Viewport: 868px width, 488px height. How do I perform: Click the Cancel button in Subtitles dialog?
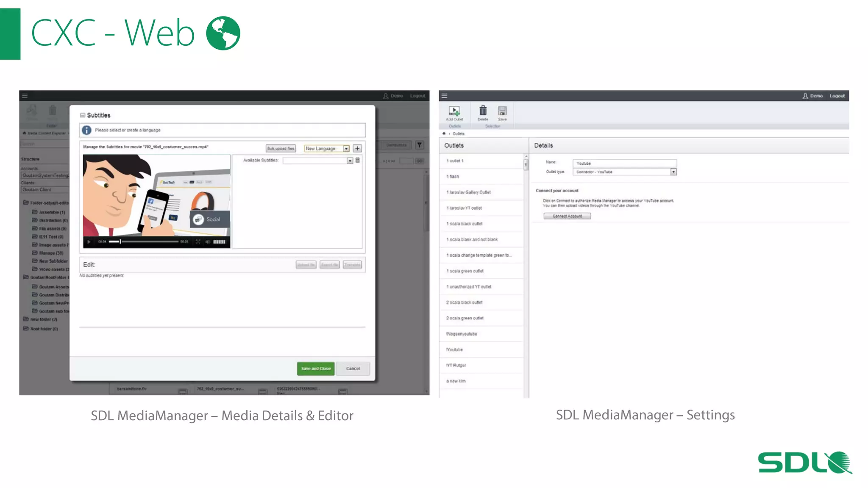coord(353,369)
